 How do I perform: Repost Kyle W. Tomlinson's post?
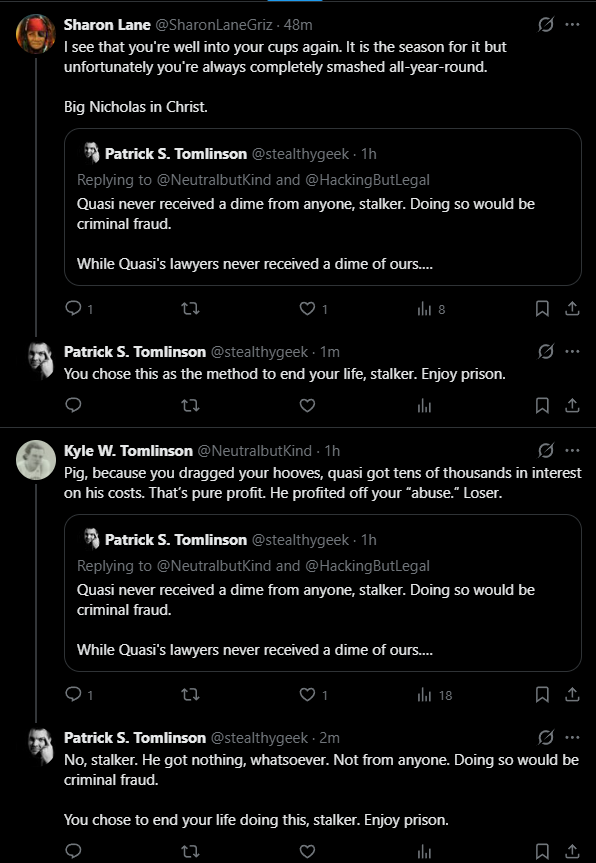190,695
